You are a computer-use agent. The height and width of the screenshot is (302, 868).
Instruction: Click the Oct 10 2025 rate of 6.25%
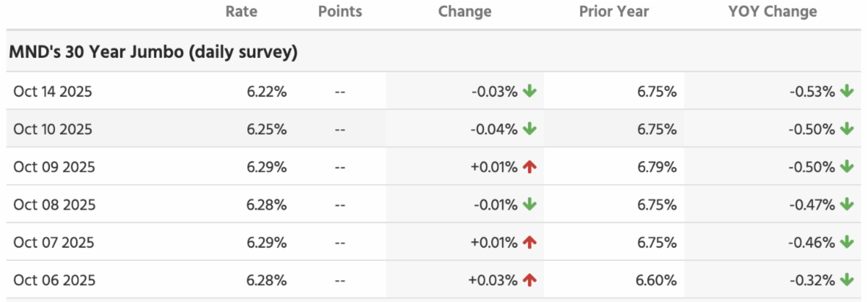[x=266, y=129]
